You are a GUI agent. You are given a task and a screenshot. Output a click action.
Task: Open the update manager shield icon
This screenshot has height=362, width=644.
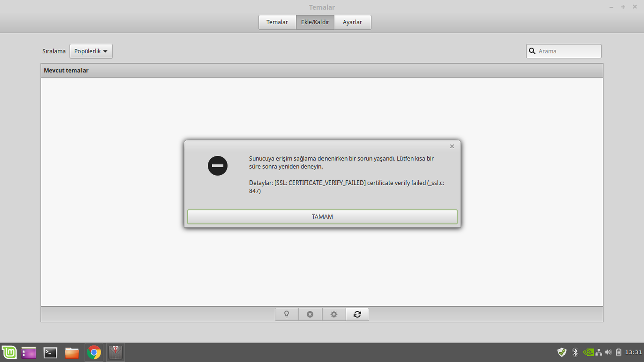[562, 352]
